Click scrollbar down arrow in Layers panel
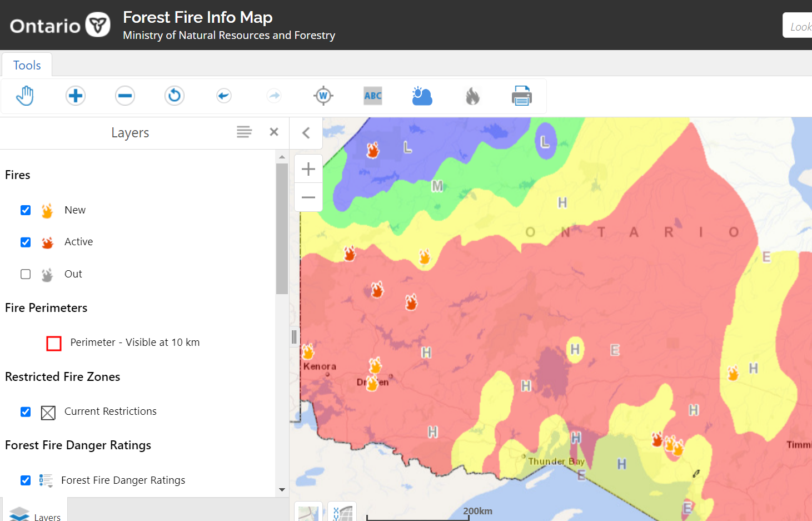The width and height of the screenshot is (812, 521). click(282, 490)
